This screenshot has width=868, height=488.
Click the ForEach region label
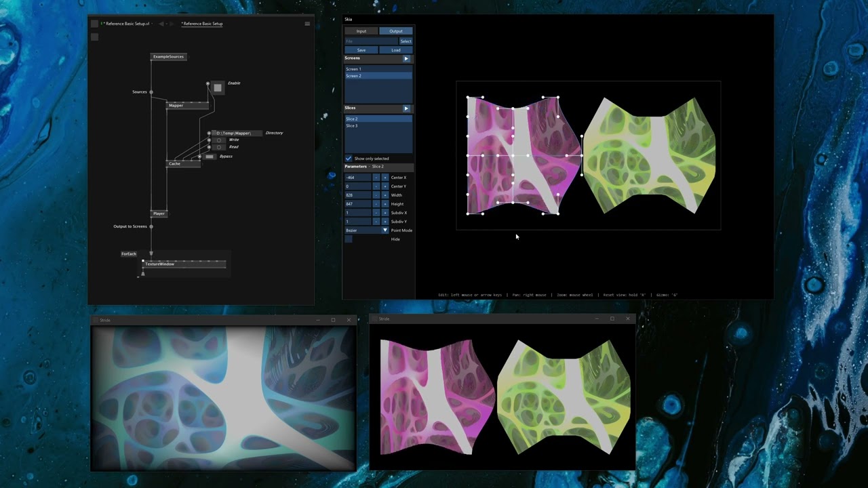click(129, 254)
